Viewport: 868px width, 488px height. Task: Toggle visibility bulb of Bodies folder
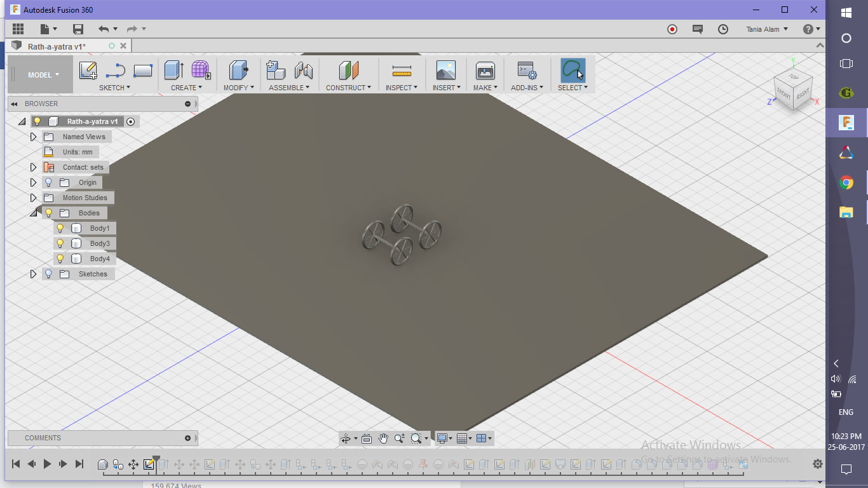click(x=48, y=213)
